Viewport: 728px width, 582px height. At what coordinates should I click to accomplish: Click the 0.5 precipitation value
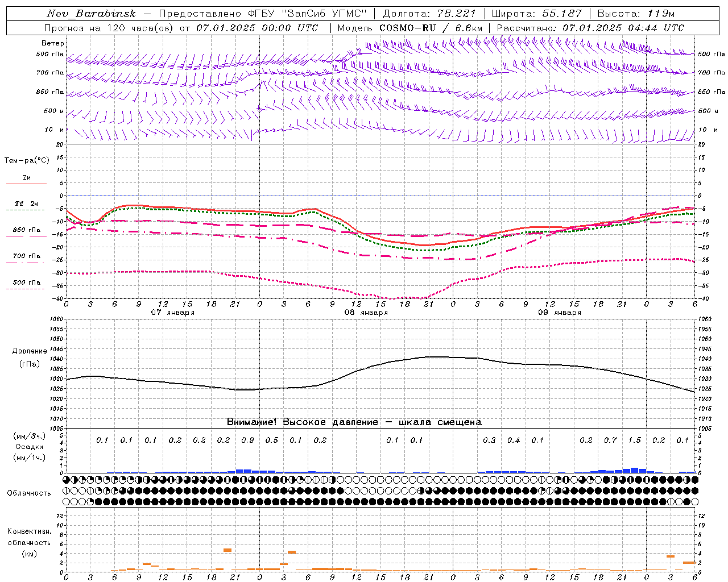pos(272,440)
